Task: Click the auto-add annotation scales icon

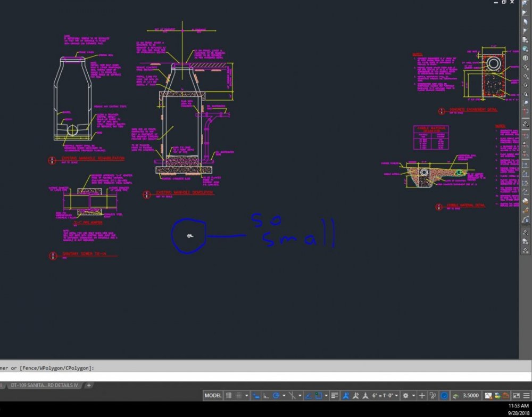Action: 356,395
